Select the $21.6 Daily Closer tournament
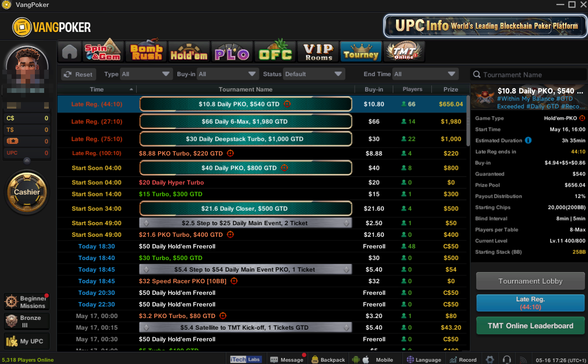 click(263, 208)
